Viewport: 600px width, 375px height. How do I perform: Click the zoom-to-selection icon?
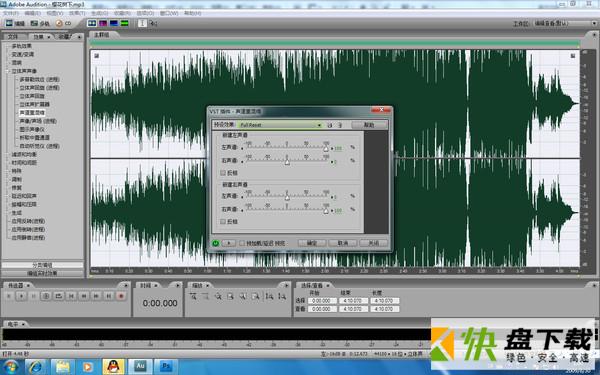click(230, 296)
